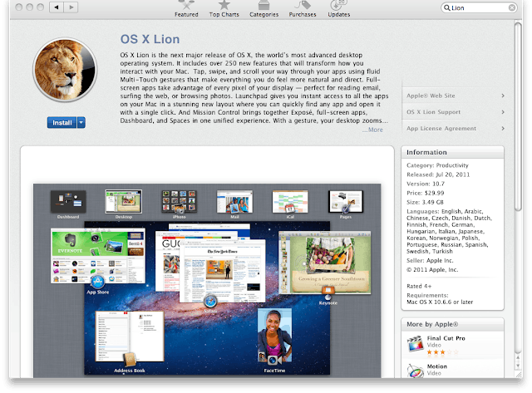Click the Information panel header
This screenshot has height=393, width=532.
452,152
